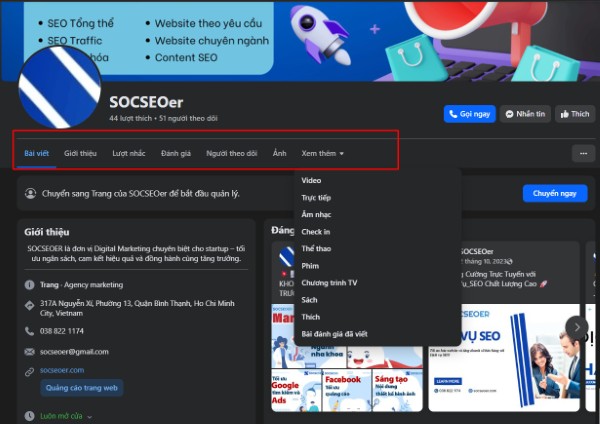Click the Quảng cáo trang web button
The height and width of the screenshot is (424, 600).
pyautogui.click(x=82, y=388)
